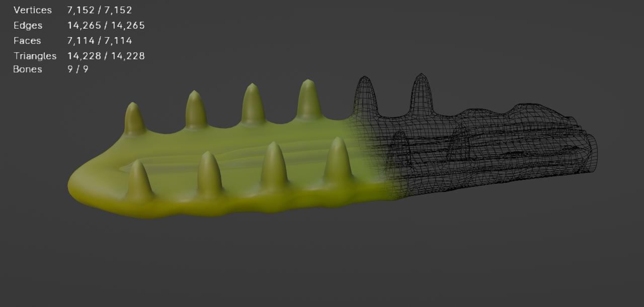Select the 9 / 9 bones count

point(77,69)
